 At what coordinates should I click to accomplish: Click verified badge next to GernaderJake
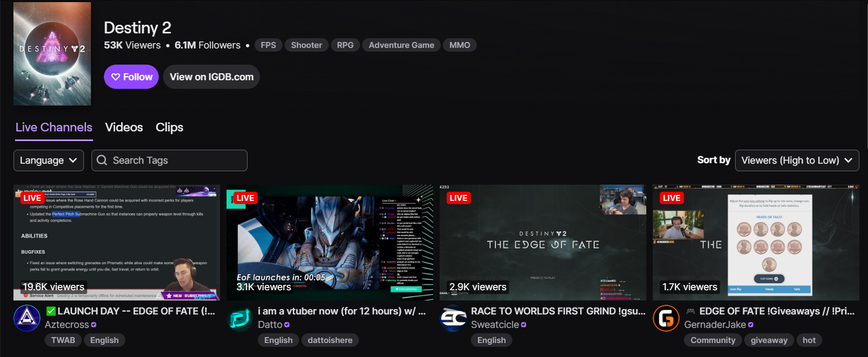tap(751, 325)
